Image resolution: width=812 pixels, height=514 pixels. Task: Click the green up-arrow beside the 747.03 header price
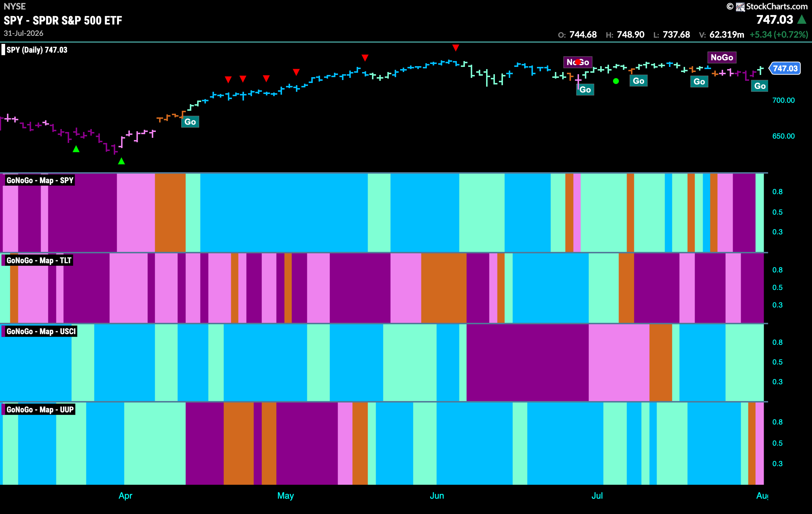point(802,19)
